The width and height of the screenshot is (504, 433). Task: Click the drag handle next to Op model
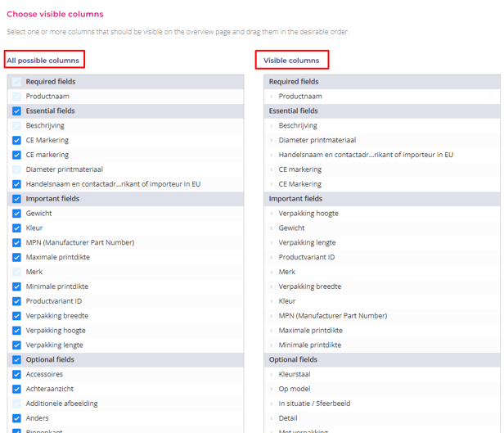click(x=272, y=389)
